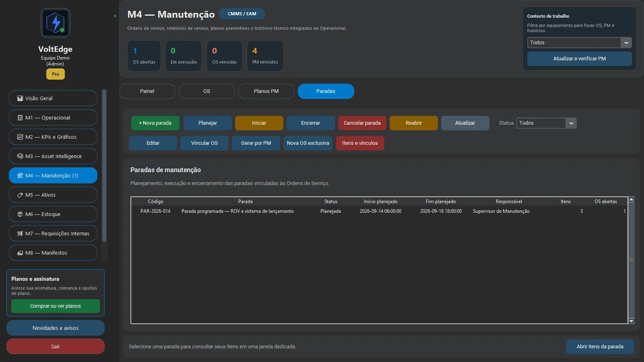Click the Visão Geral chart icon
Image resolution: width=644 pixels, height=362 pixels.
(20, 98)
